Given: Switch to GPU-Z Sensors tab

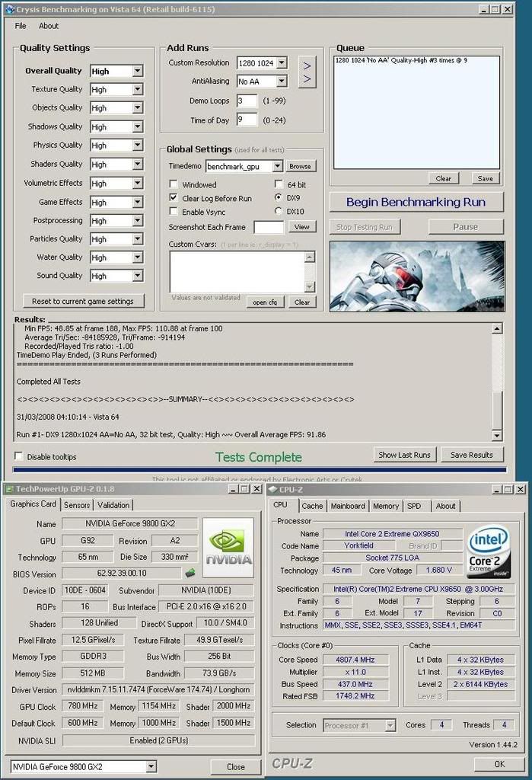Looking at the screenshot, I should coord(77,505).
